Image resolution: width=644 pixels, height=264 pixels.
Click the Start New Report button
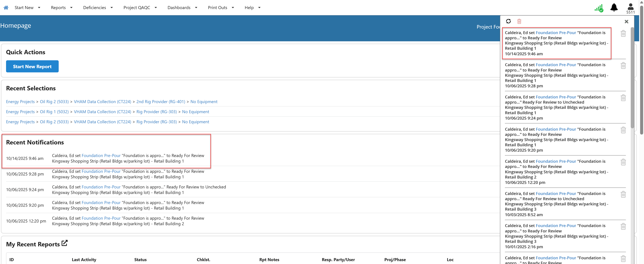[32, 67]
